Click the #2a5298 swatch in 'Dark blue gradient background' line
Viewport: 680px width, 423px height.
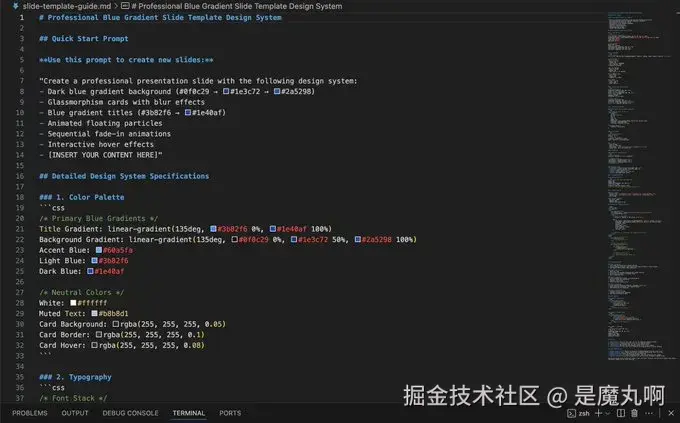click(x=277, y=92)
